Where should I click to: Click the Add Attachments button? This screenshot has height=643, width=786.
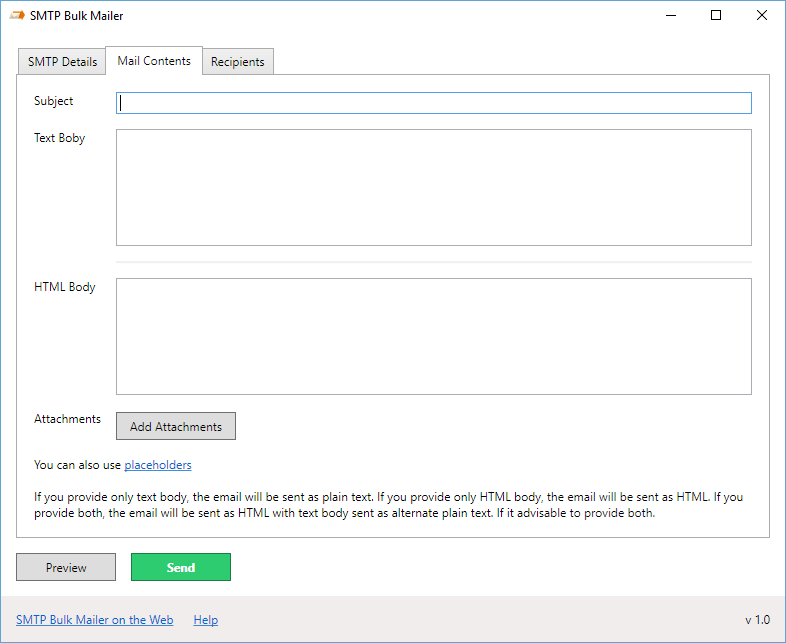tap(176, 426)
